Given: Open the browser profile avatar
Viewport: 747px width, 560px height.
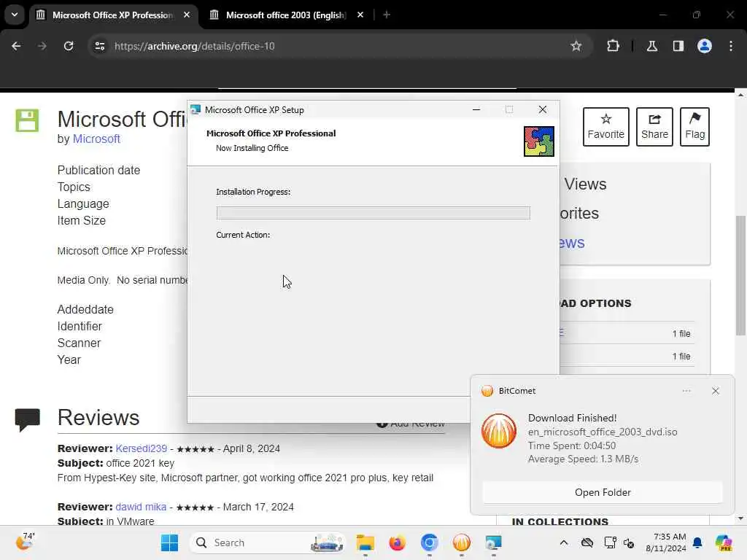Looking at the screenshot, I should coord(705,46).
